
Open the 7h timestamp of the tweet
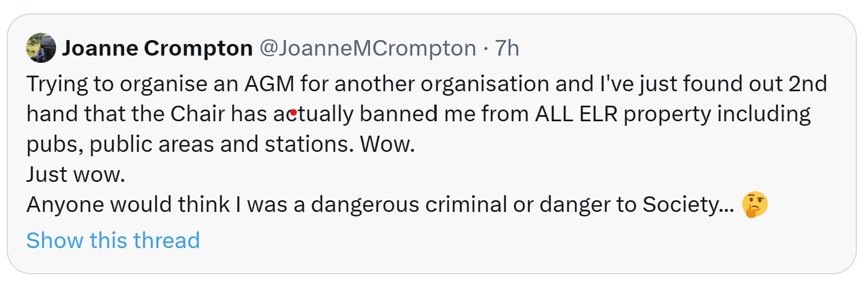(x=507, y=49)
